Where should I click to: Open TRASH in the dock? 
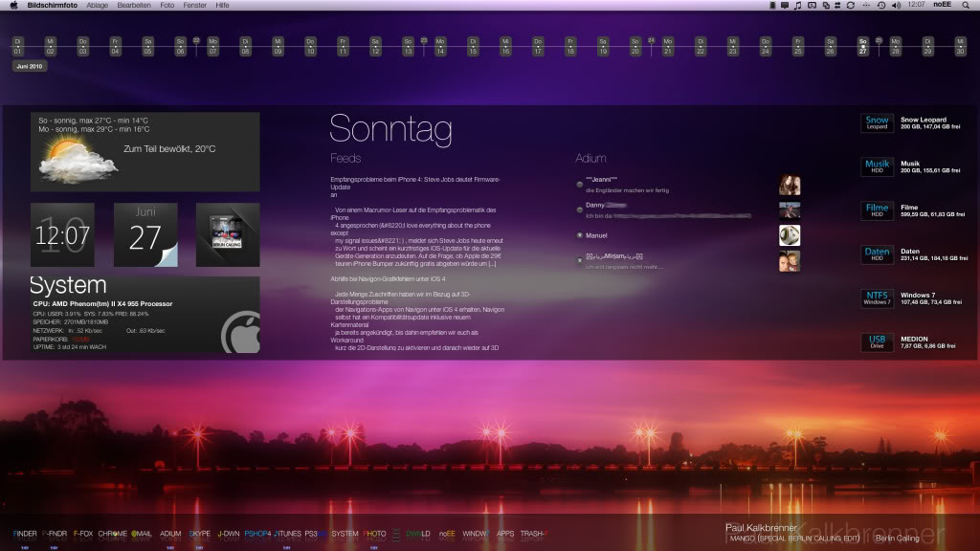click(534, 534)
